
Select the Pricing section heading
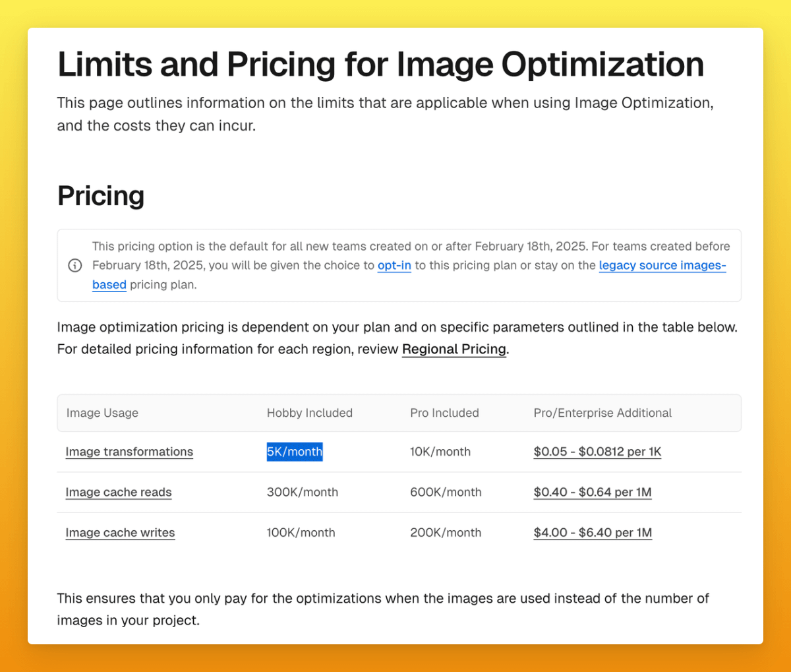point(100,195)
